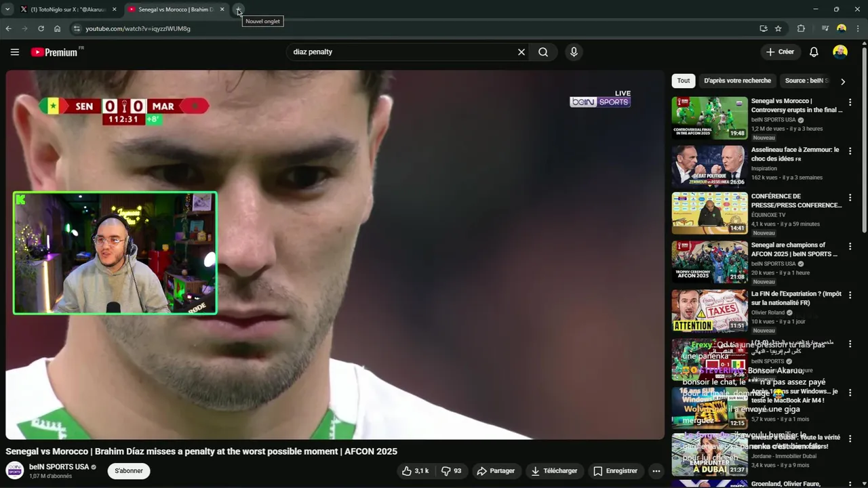Expand more filter chips with right arrow

point(843,81)
